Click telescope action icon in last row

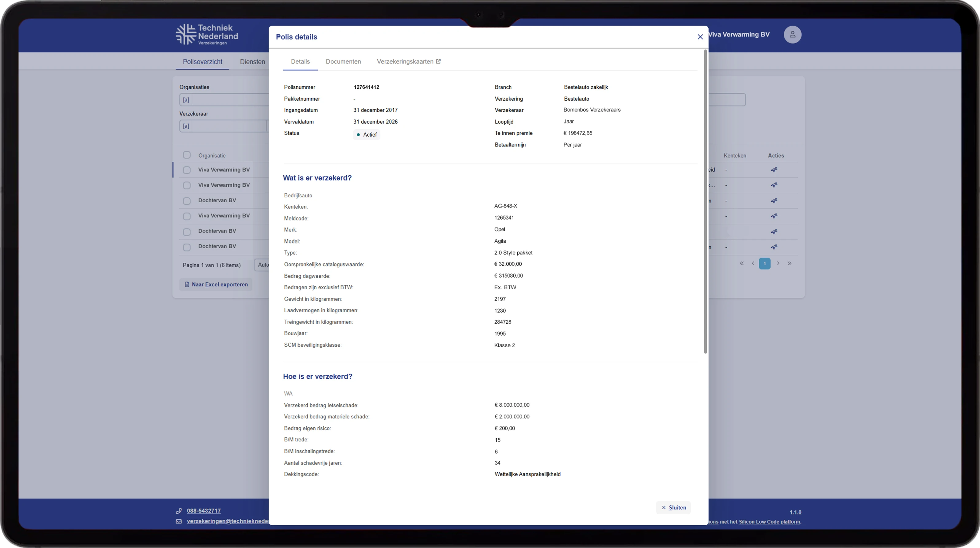pos(774,247)
